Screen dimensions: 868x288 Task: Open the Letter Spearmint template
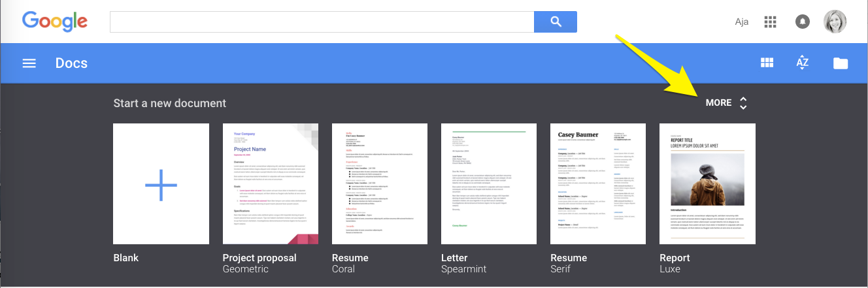pos(489,184)
